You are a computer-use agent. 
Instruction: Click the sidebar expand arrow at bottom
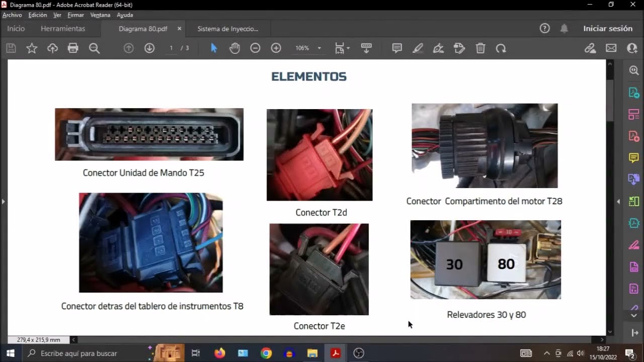pyautogui.click(x=634, y=332)
